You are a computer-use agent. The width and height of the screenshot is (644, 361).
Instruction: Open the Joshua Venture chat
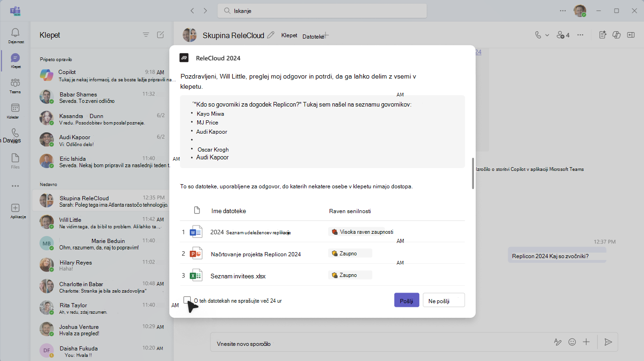click(102, 329)
